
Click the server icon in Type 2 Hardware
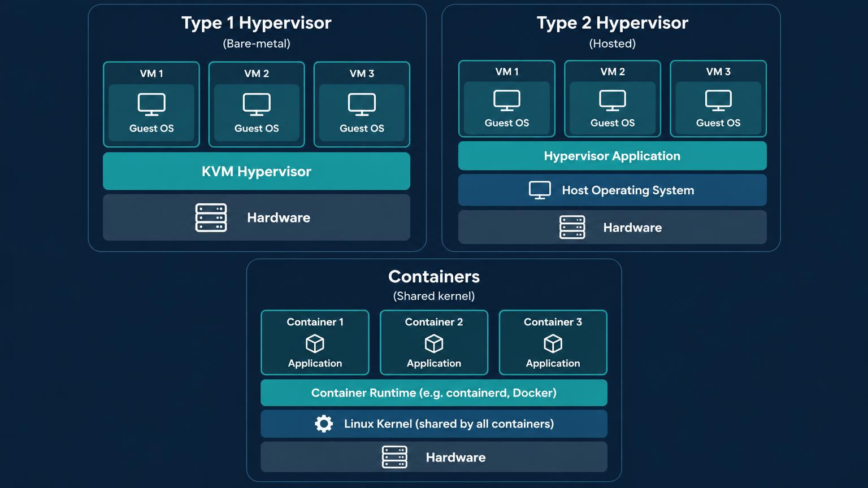(x=572, y=227)
